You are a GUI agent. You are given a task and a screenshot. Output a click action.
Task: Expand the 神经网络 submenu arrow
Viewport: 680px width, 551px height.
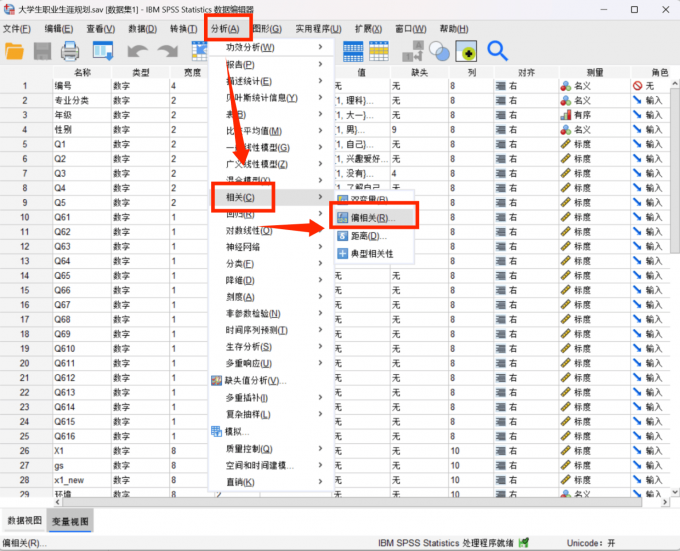(x=320, y=247)
